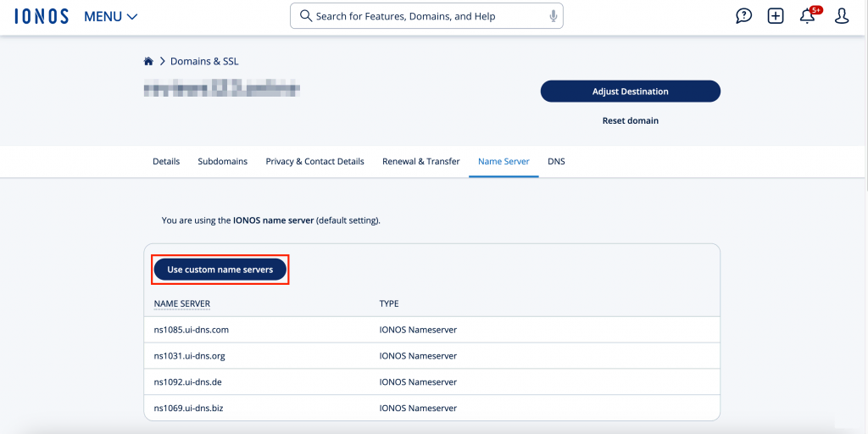Click the IONOS logo
This screenshot has width=868, height=434.
coord(42,16)
